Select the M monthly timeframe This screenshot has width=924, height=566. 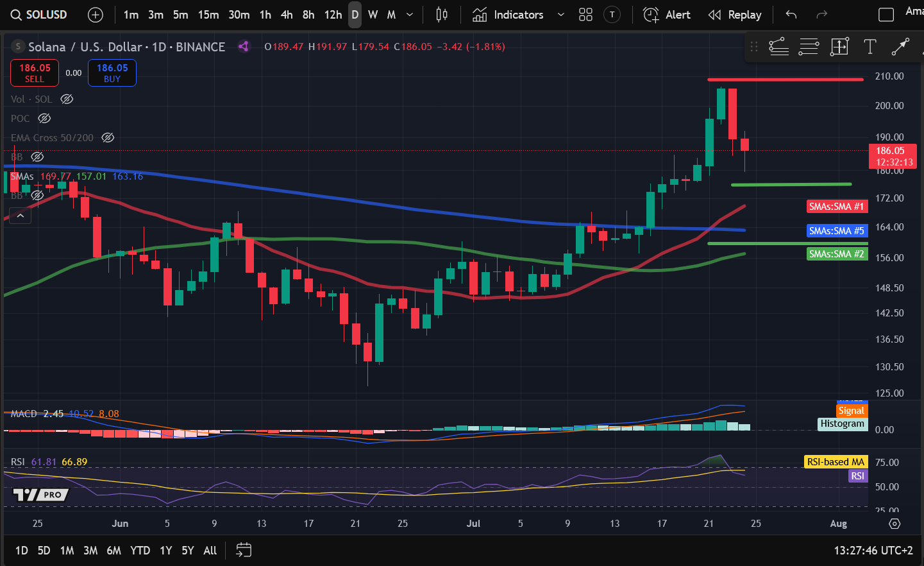(391, 15)
